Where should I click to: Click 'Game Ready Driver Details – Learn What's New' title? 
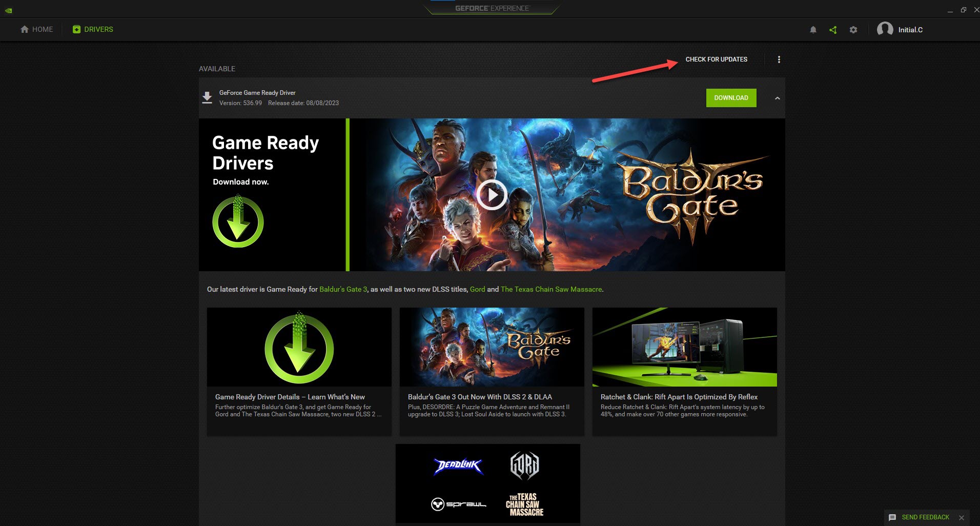coord(290,397)
